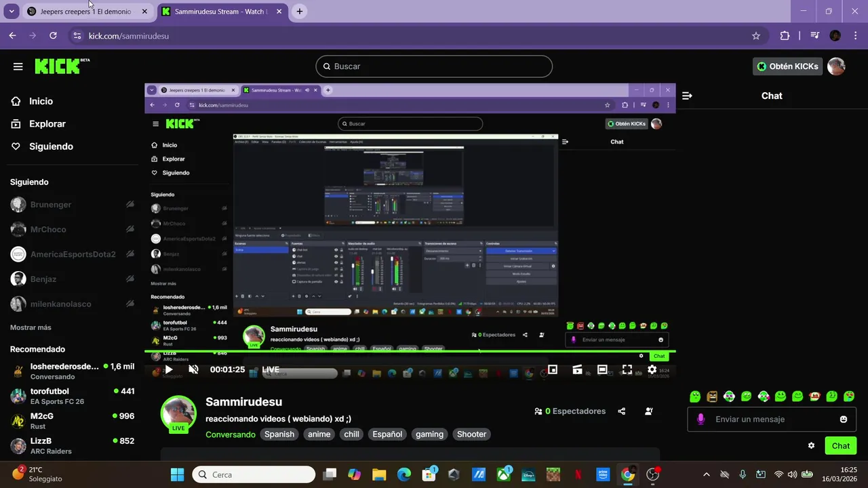Enable picture-in-picture on the player
The height and width of the screenshot is (488, 868).
click(x=553, y=369)
